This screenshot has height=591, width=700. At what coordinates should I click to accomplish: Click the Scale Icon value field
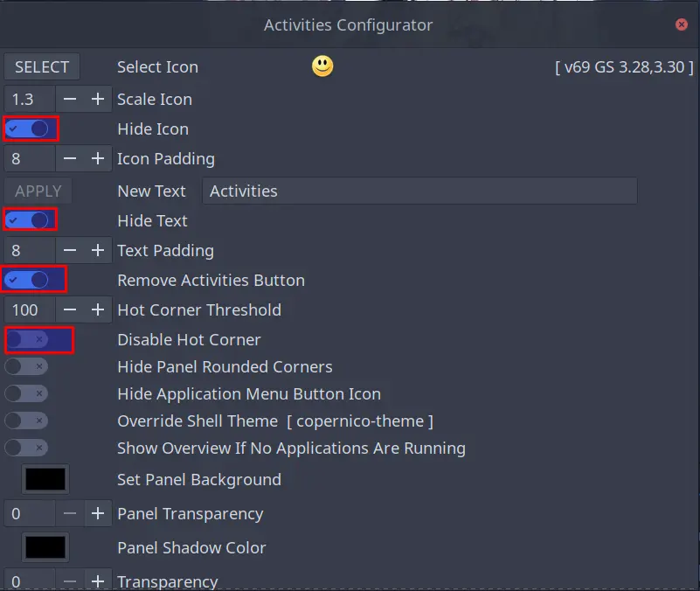tap(30, 99)
